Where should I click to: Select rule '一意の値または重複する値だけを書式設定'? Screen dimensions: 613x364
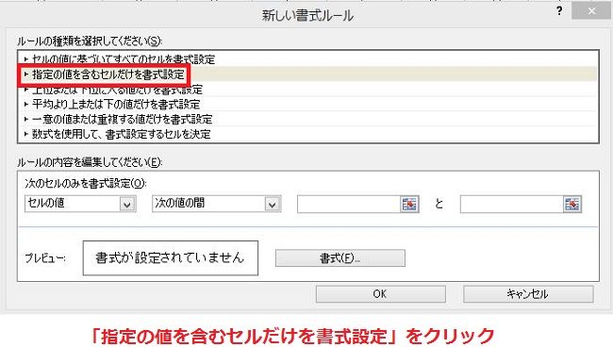click(308, 119)
